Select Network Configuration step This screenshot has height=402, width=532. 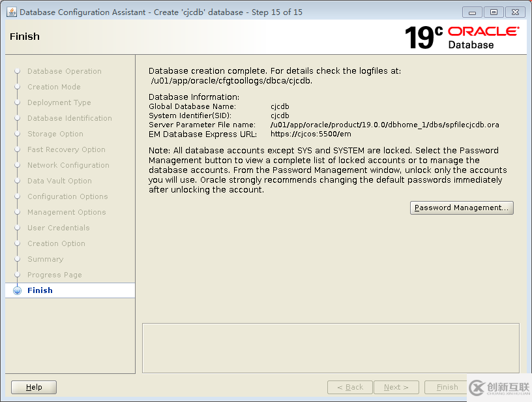[x=68, y=165]
